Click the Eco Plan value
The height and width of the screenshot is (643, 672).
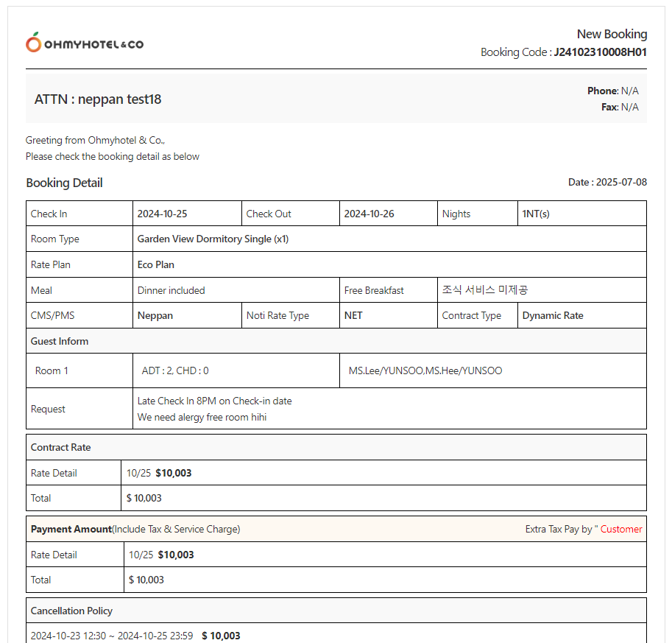click(x=155, y=264)
